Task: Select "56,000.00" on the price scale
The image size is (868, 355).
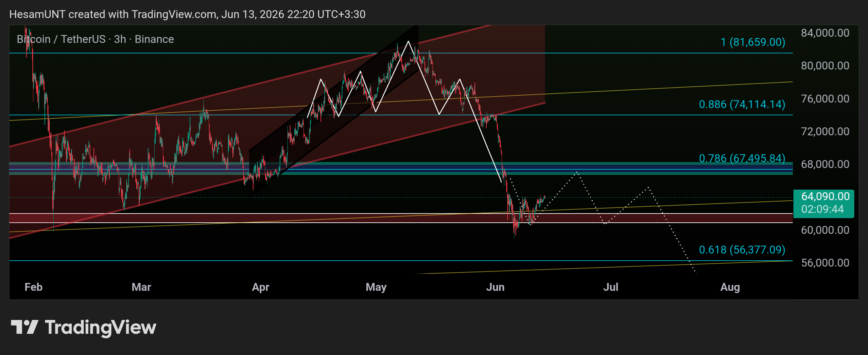Action: [x=825, y=263]
